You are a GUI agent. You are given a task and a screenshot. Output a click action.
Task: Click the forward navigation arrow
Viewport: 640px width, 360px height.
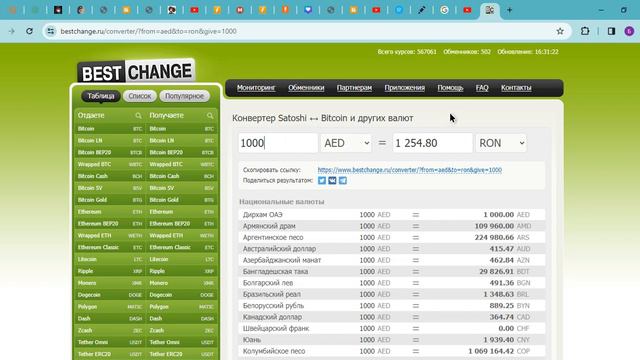[x=11, y=31]
